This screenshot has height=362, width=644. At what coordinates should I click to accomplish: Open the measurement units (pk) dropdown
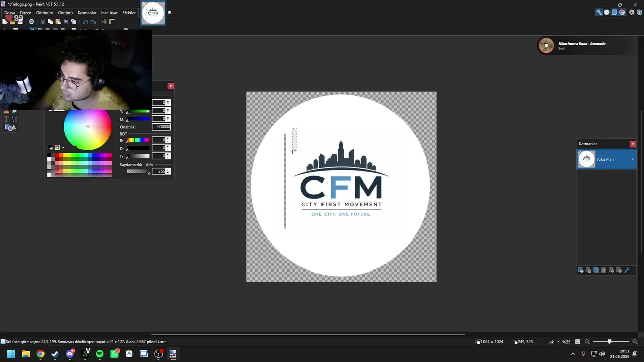click(554, 342)
